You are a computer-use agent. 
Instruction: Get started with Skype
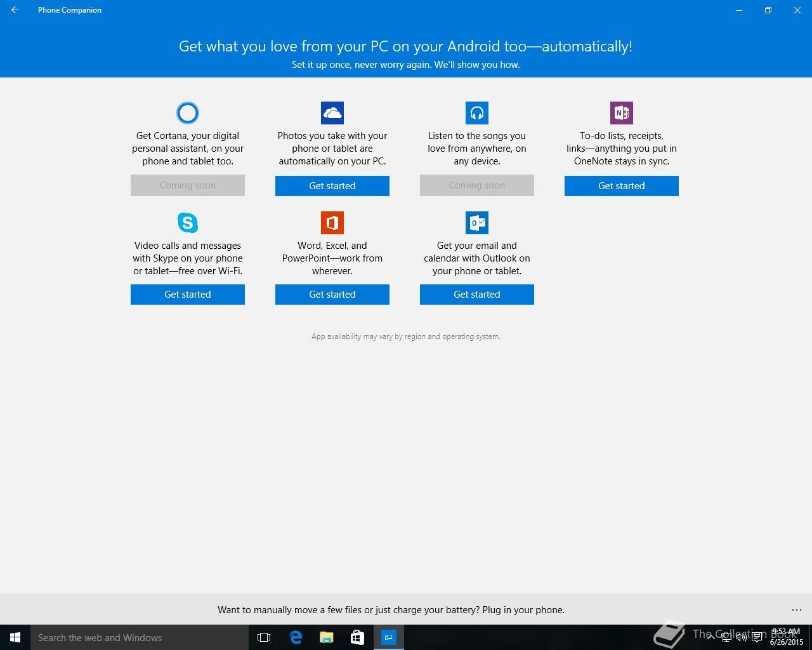click(188, 295)
